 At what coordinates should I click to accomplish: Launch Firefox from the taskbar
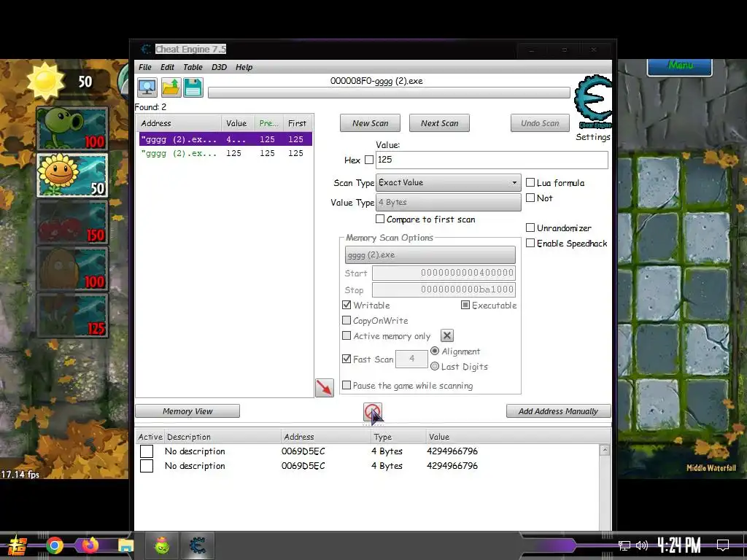(x=90, y=545)
